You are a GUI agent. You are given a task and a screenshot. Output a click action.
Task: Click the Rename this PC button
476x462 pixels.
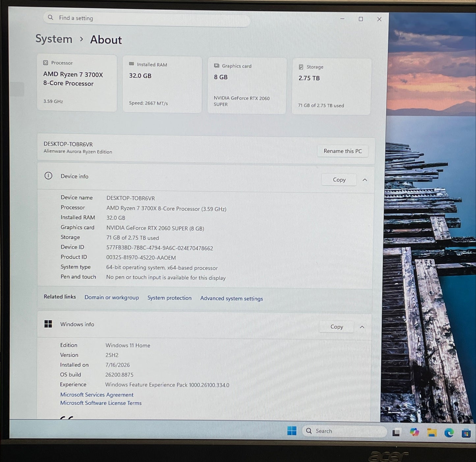point(343,151)
